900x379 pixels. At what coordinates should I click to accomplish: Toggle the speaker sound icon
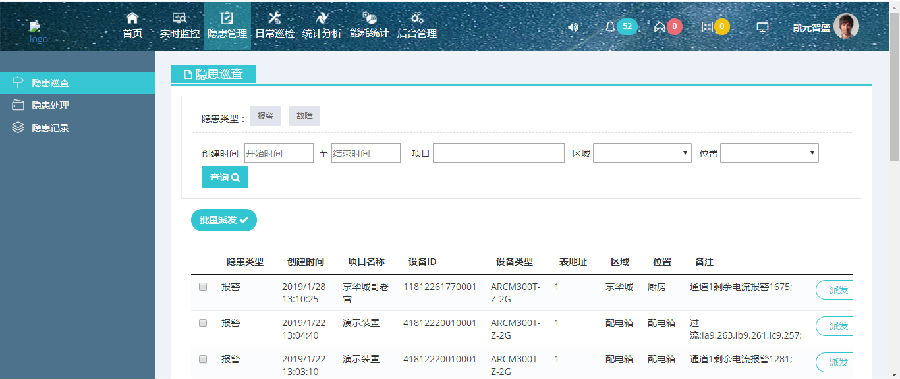572,27
